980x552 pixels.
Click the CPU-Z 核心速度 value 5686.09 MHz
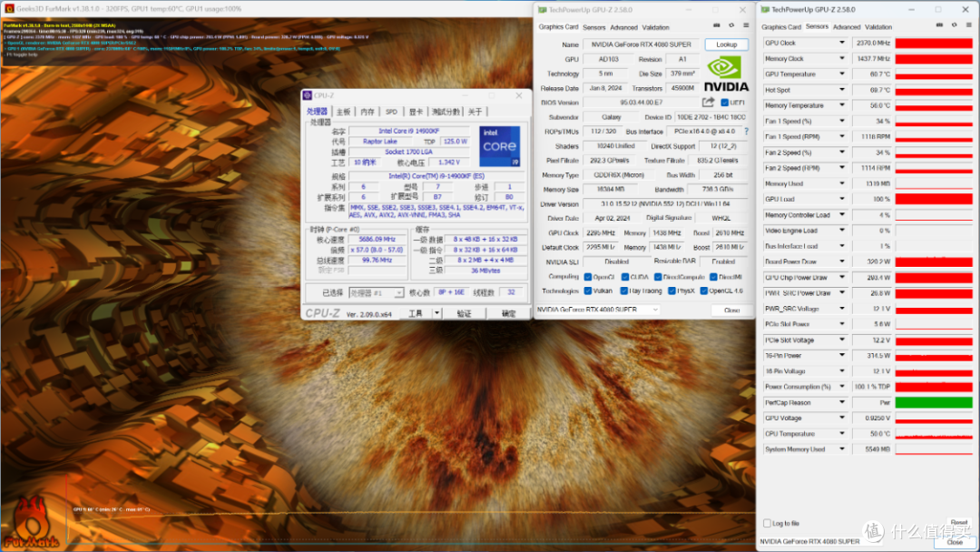[x=377, y=240]
